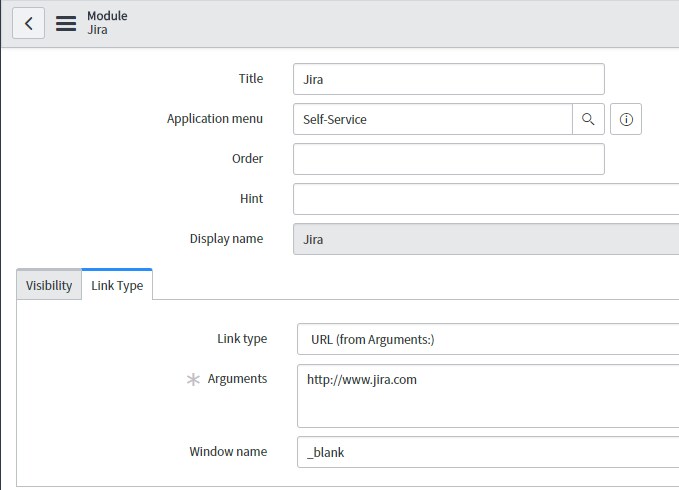Focus the Window name _blank field
Screen dimensions: 679x490
coord(488,452)
